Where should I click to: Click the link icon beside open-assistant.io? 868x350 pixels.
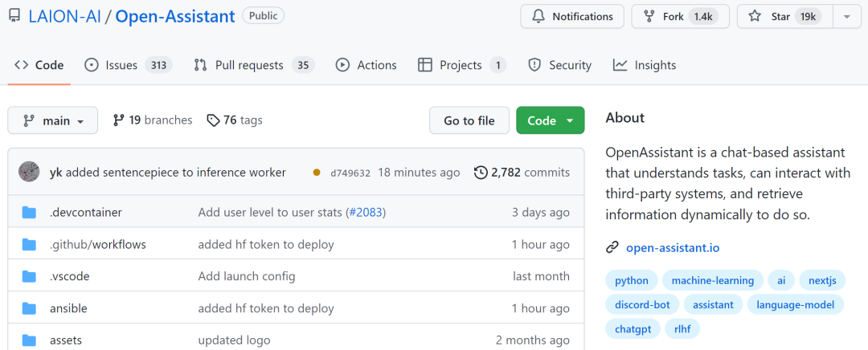click(612, 247)
